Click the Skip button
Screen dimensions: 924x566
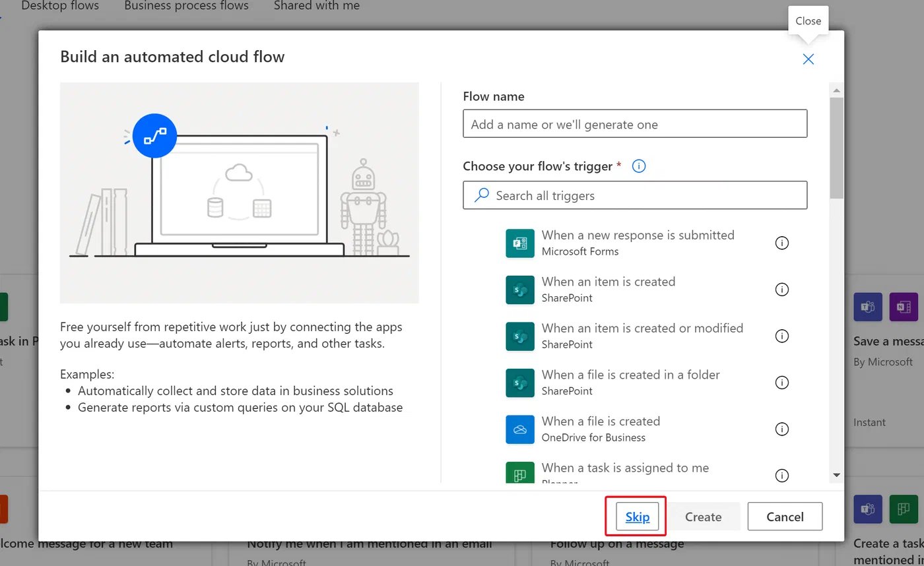tap(638, 517)
